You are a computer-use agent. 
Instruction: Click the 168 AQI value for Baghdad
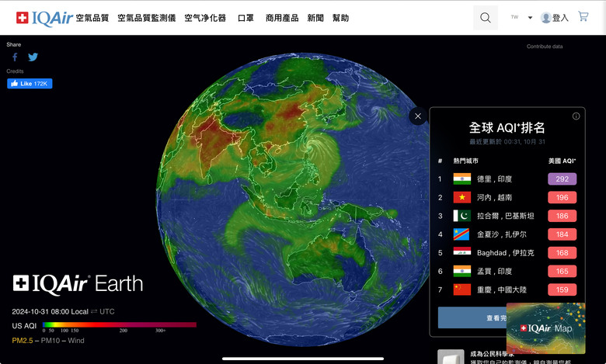[562, 253]
